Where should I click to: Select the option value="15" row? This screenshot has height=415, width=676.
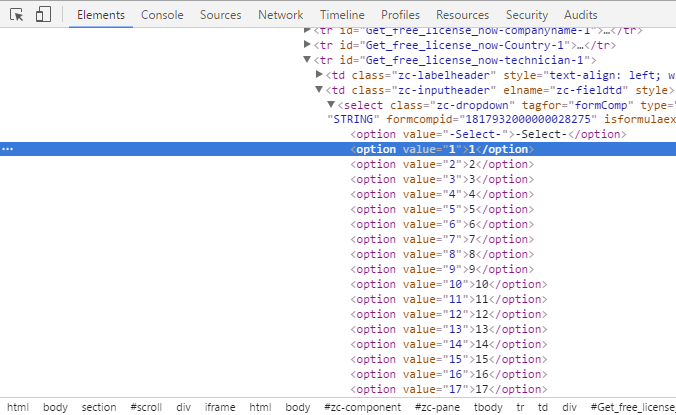pyautogui.click(x=449, y=359)
